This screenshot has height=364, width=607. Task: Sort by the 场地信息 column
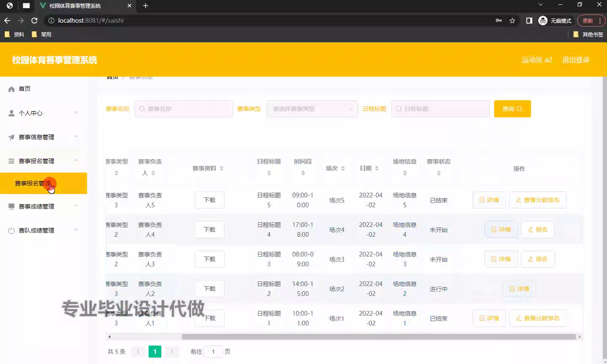coord(405,173)
